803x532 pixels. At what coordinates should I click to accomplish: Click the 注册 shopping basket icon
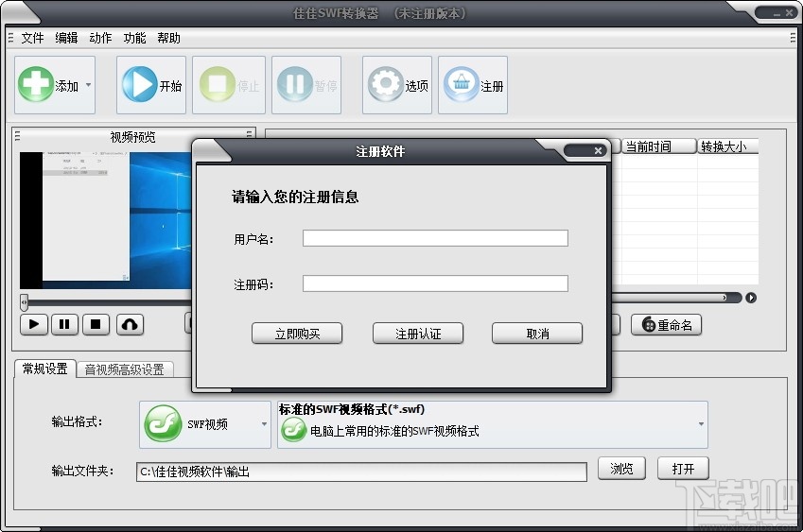coord(462,84)
